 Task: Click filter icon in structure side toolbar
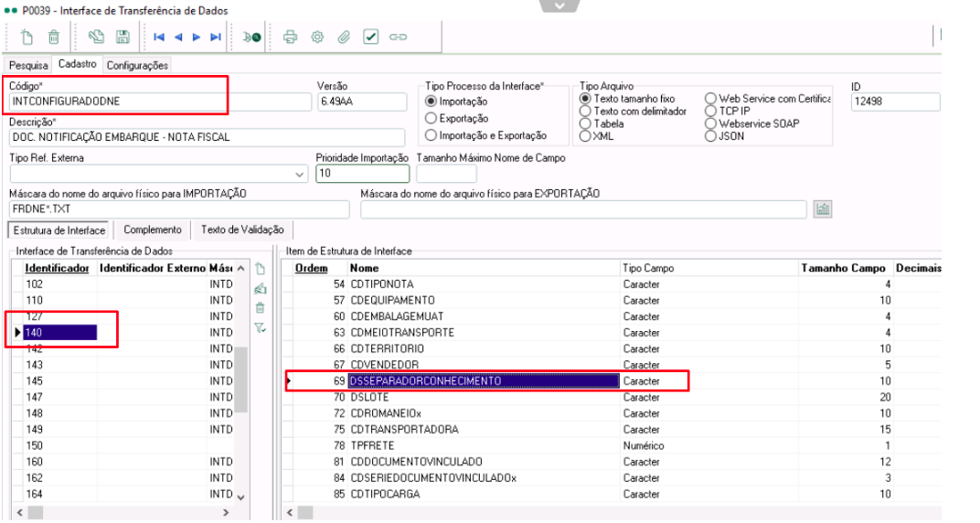pyautogui.click(x=260, y=327)
